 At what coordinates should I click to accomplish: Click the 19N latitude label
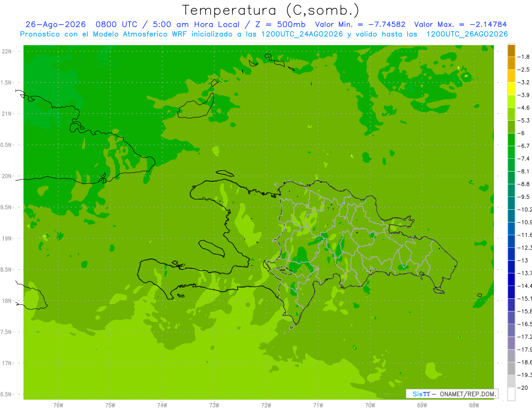8,239
